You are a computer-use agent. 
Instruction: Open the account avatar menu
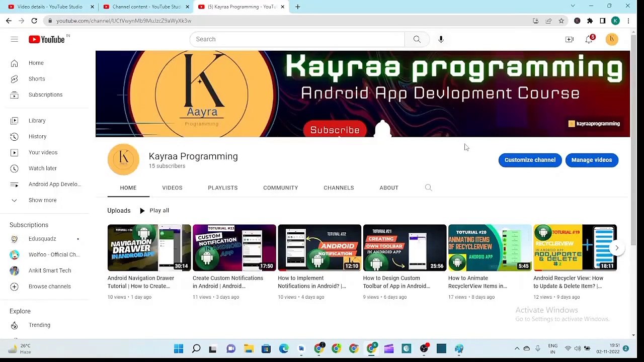[612, 39]
